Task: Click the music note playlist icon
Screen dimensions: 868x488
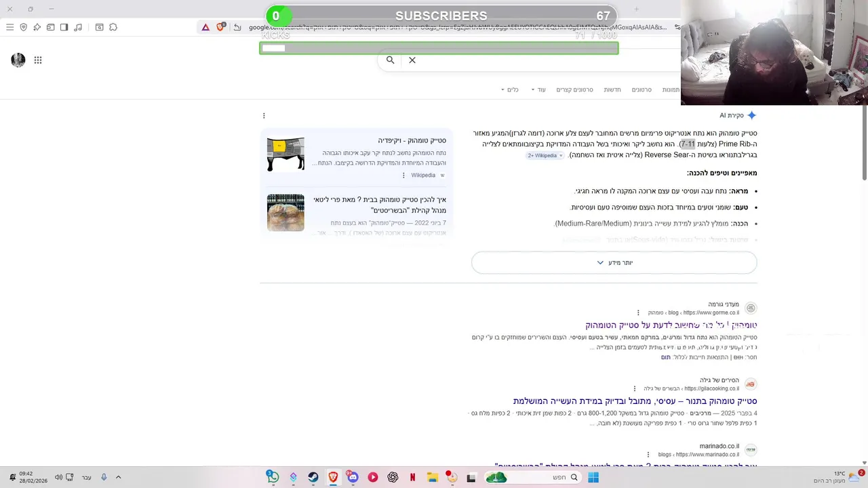Action: pyautogui.click(x=78, y=27)
